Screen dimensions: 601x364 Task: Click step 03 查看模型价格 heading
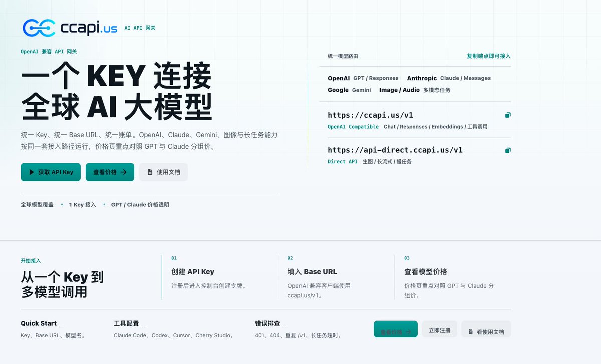(426, 272)
